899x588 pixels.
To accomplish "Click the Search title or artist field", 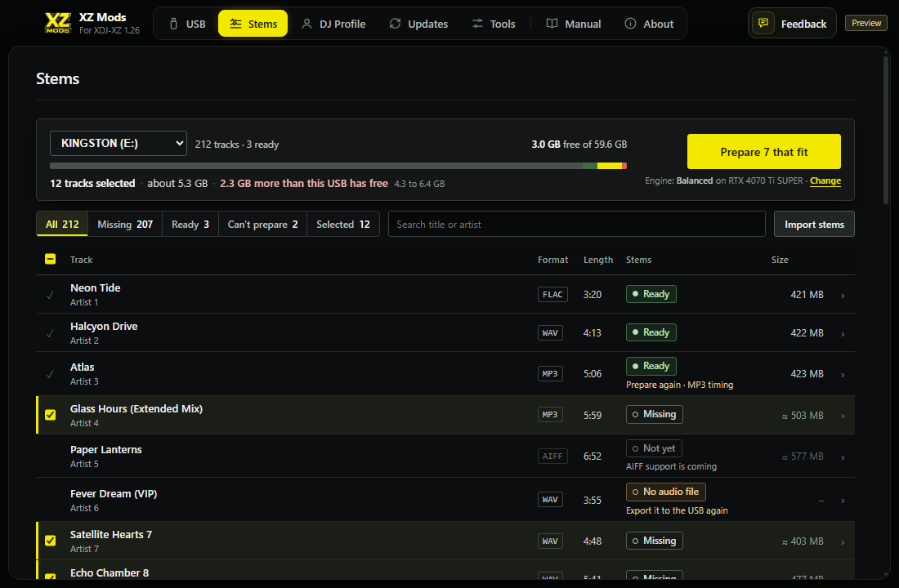I will (577, 224).
